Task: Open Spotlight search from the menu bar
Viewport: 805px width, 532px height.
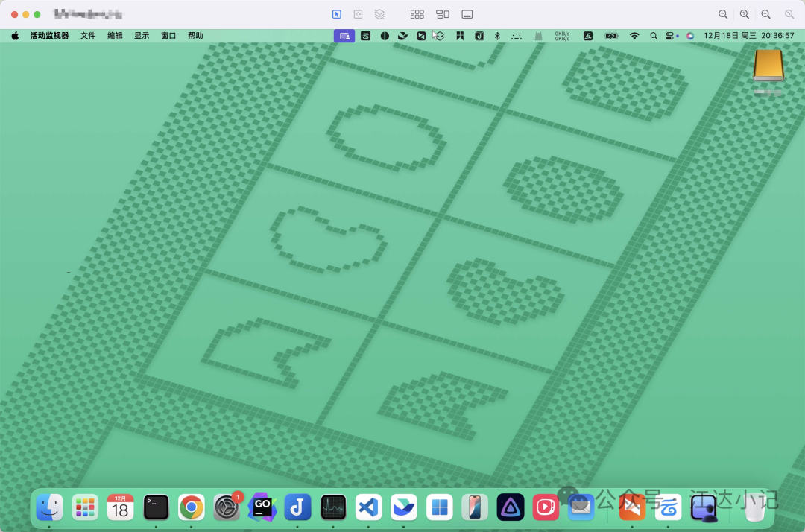Action: coord(654,36)
